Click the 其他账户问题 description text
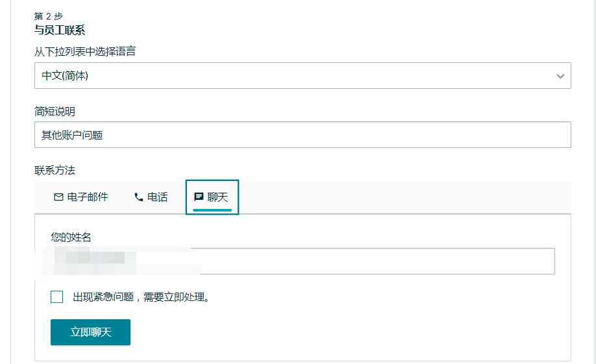 pyautogui.click(x=72, y=135)
